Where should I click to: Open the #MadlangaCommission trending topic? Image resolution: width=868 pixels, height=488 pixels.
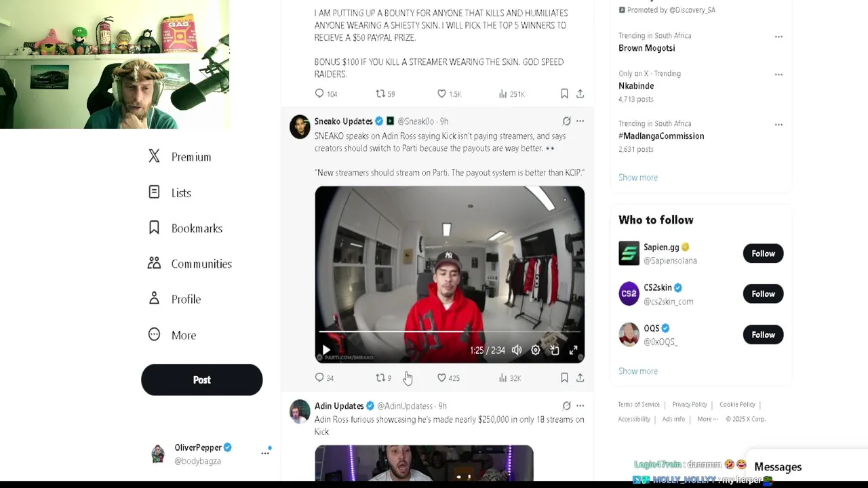click(661, 136)
